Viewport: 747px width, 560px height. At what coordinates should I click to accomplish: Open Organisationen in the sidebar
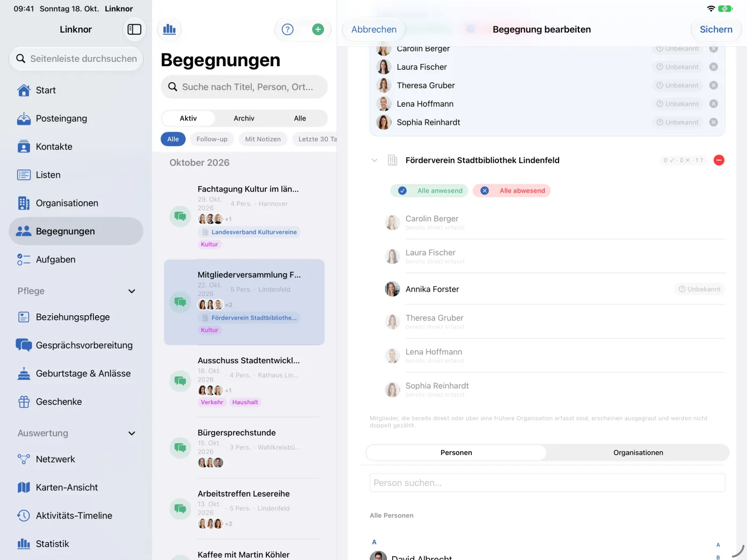(76, 203)
